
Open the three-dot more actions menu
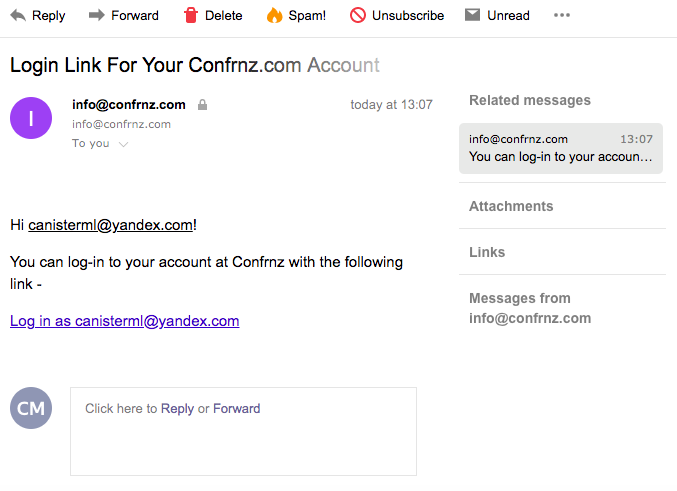tap(562, 15)
